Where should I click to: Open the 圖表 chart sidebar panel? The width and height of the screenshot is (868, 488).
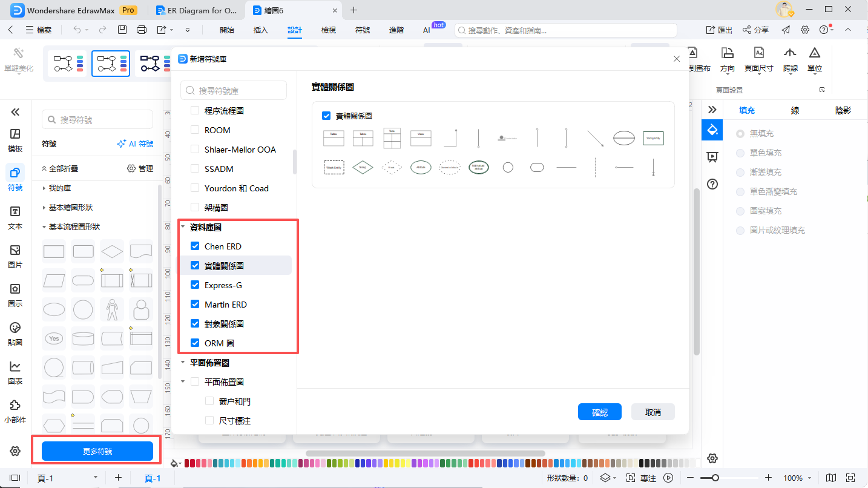tap(15, 372)
